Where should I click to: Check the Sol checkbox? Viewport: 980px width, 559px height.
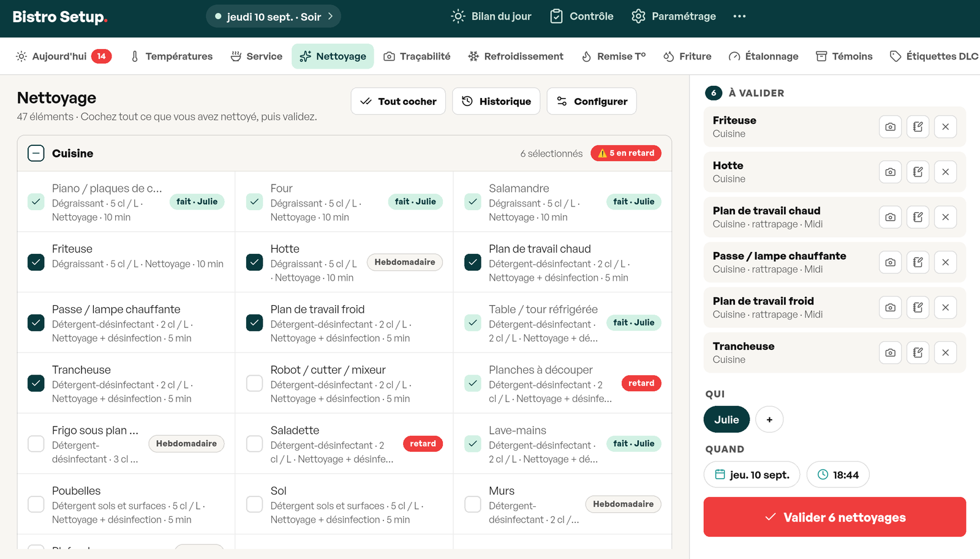pyautogui.click(x=255, y=504)
